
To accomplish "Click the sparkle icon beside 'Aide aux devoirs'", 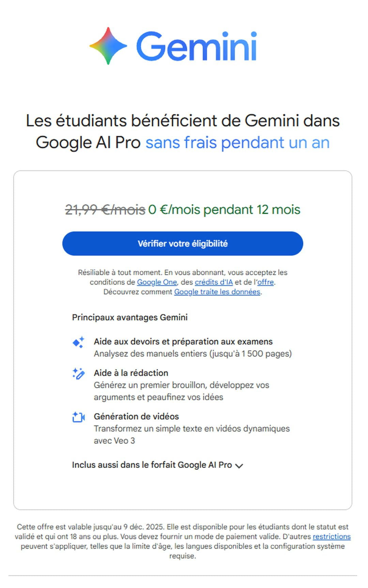I will 78,342.
